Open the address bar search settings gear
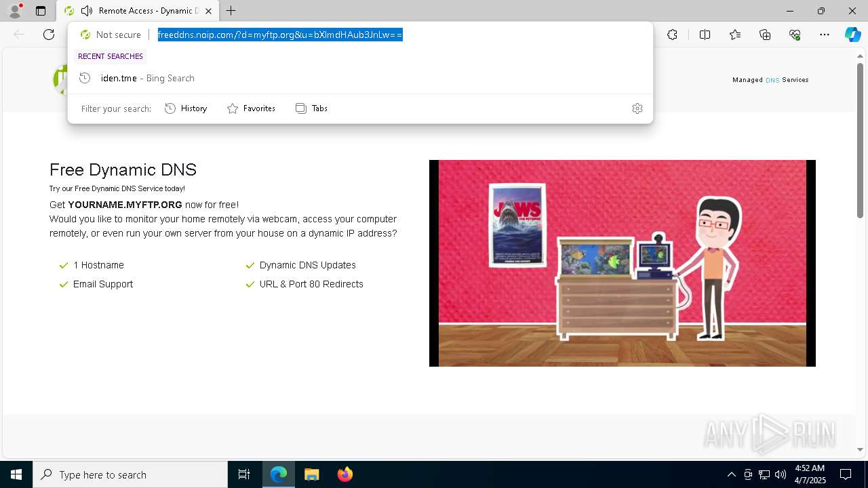 click(637, 108)
